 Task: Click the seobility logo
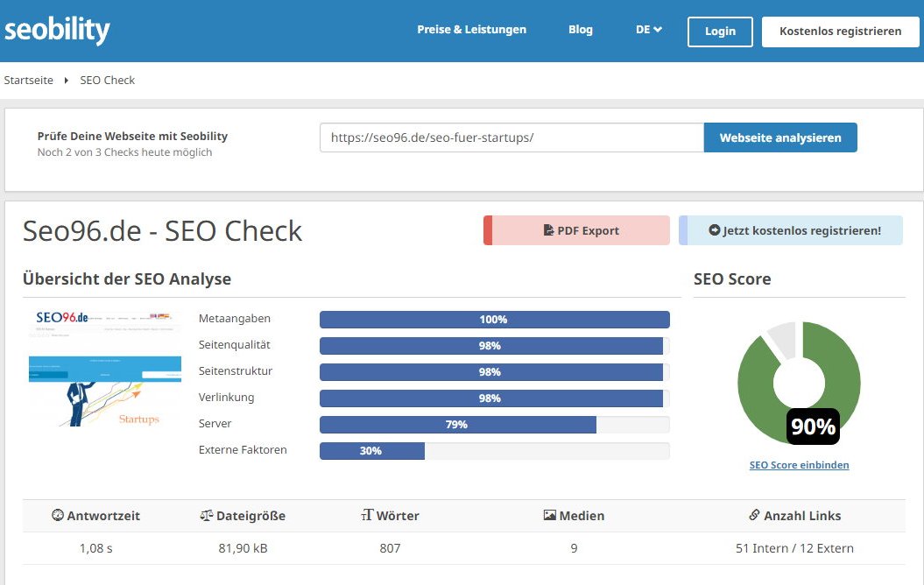click(57, 30)
